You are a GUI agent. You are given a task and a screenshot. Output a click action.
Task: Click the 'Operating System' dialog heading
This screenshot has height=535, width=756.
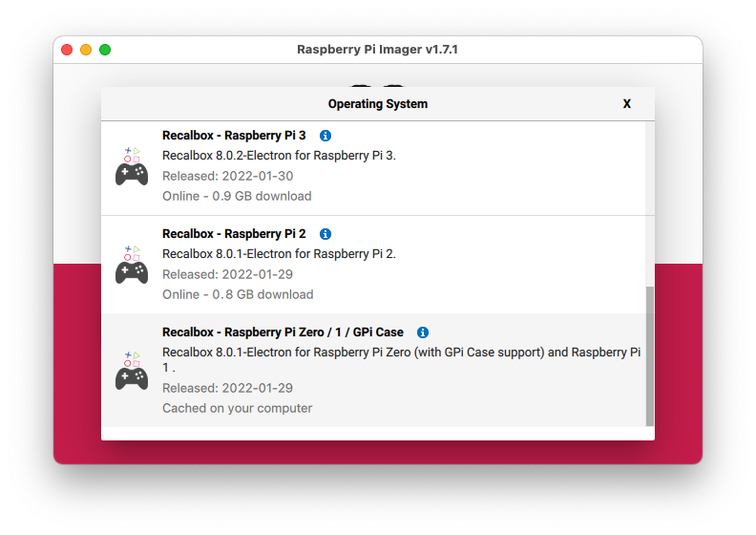(377, 104)
